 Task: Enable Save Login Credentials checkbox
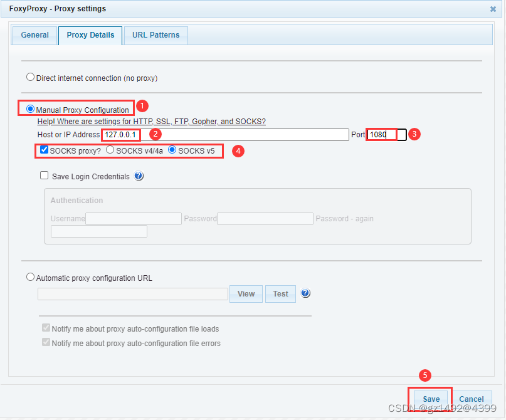point(45,176)
